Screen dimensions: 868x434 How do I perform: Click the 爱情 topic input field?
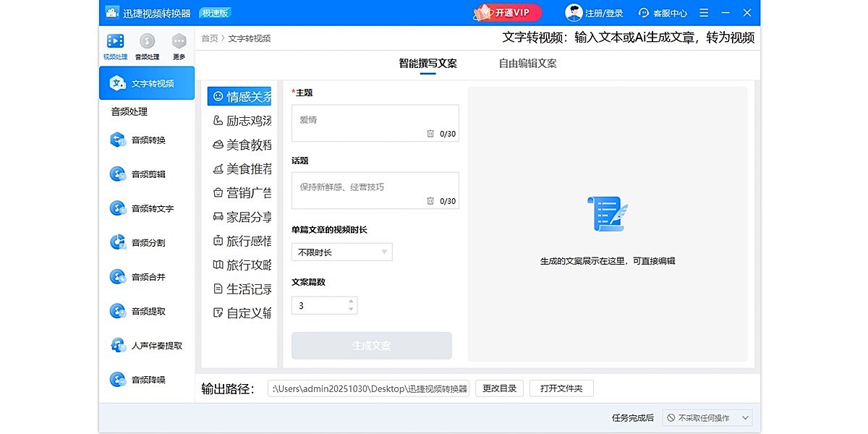(375, 122)
